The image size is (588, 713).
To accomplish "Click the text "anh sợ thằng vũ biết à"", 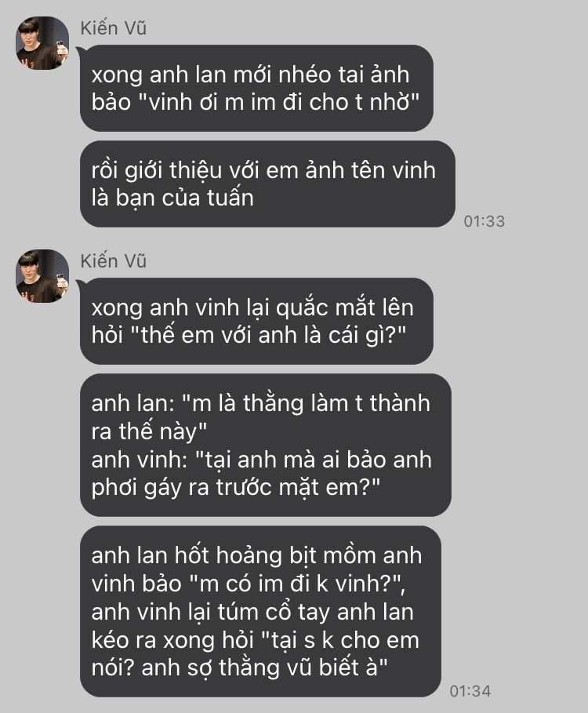I will pyautogui.click(x=264, y=668).
